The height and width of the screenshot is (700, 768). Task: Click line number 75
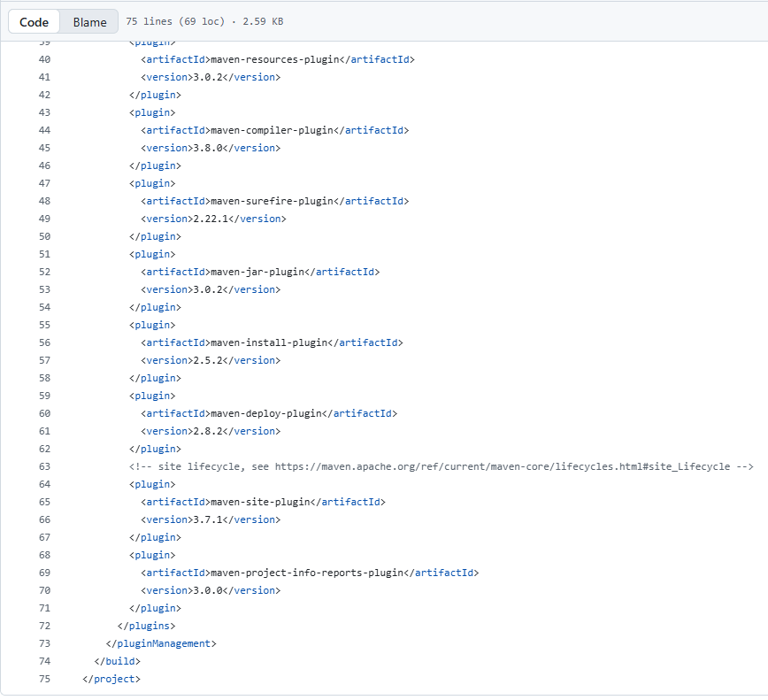[44, 679]
